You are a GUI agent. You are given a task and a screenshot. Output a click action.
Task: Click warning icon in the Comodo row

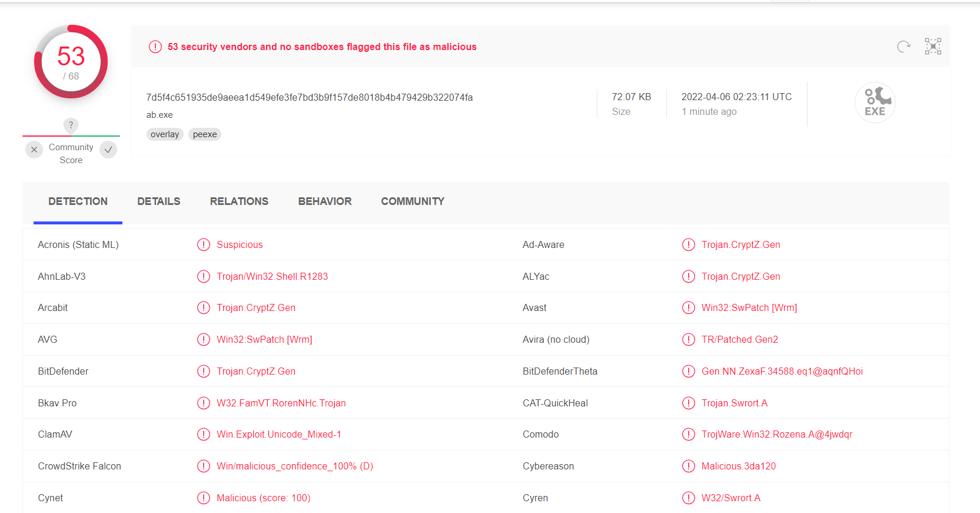tap(689, 434)
